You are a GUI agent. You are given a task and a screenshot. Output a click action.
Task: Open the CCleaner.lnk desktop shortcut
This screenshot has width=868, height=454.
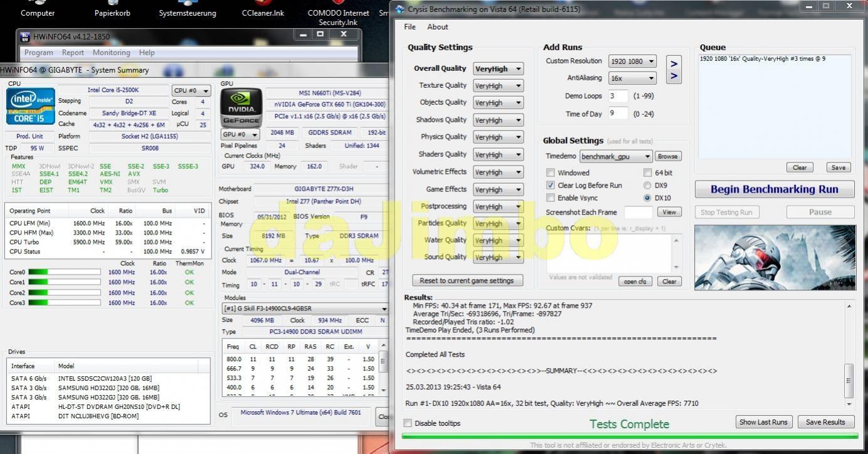click(x=263, y=9)
